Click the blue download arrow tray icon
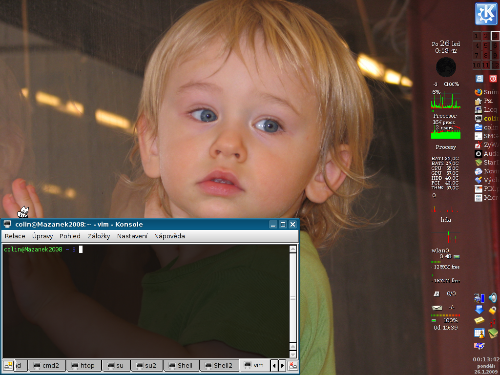The width and height of the screenshot is (500, 375). pos(479,309)
